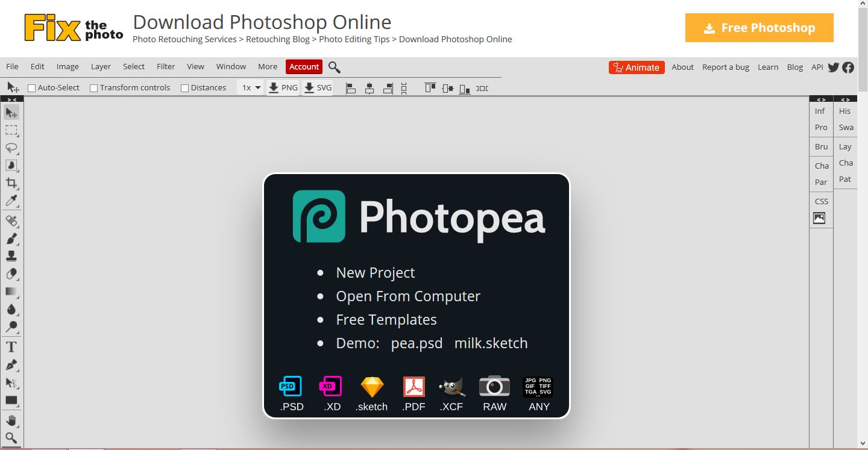Click the distribute vertically icon
The height and width of the screenshot is (450, 868).
[x=404, y=88]
